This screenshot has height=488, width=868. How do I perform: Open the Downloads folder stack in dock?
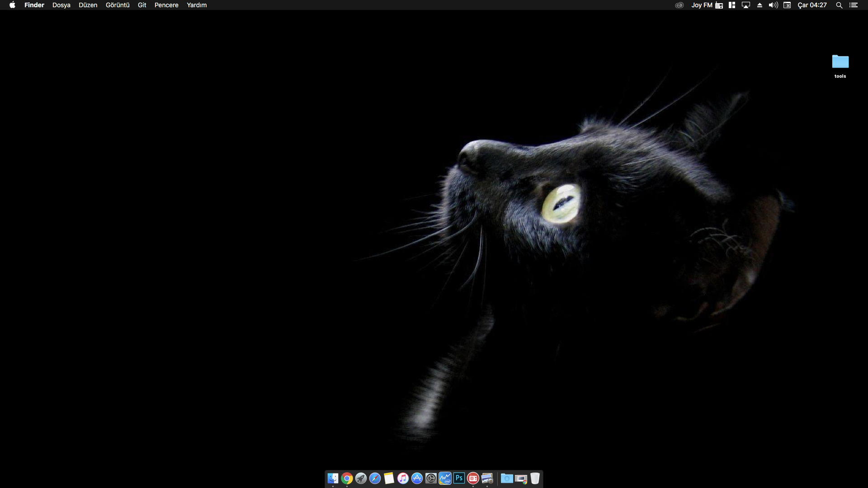coord(507,478)
